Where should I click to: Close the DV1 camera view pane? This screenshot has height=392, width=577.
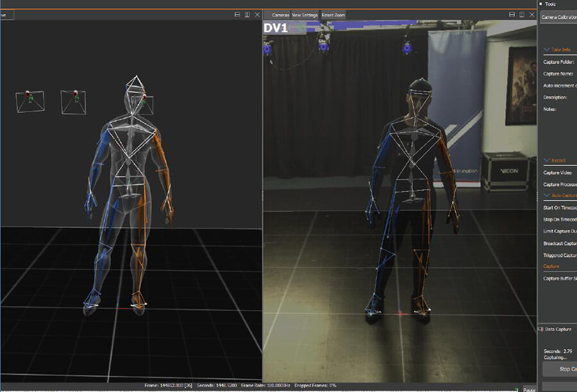tap(531, 15)
